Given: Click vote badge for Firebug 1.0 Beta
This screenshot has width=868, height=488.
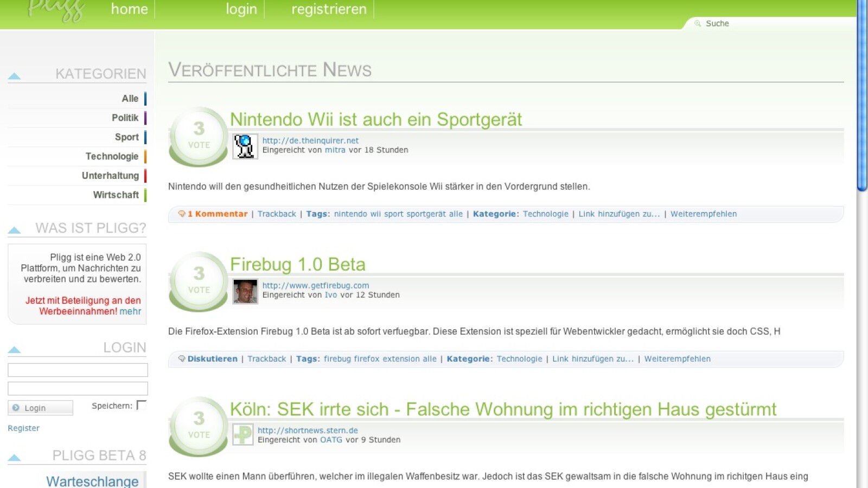Looking at the screenshot, I should pyautogui.click(x=199, y=280).
